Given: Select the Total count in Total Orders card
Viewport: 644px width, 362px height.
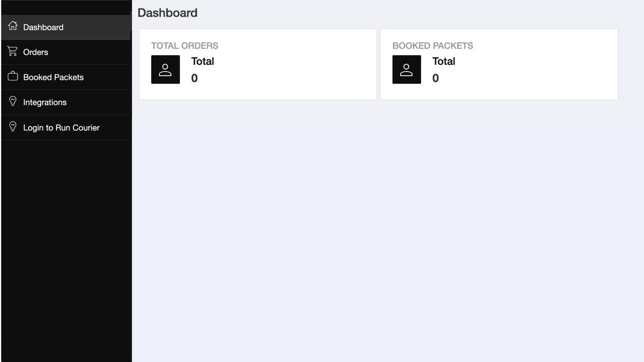Looking at the screenshot, I should (194, 78).
